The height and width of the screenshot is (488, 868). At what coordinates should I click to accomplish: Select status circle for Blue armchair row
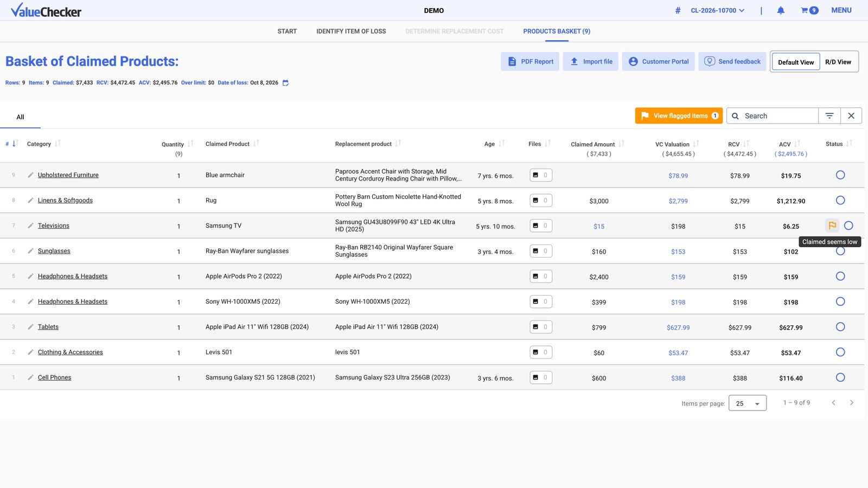coord(840,175)
